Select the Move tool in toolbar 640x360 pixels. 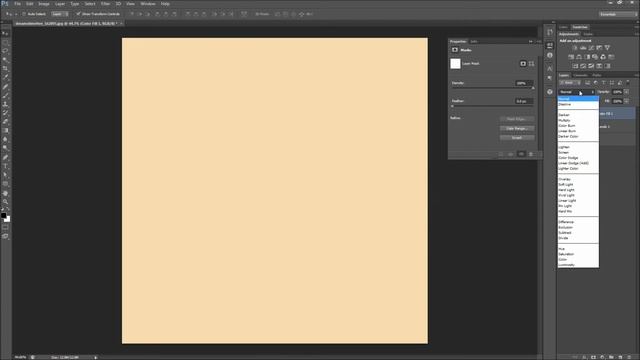click(5, 33)
